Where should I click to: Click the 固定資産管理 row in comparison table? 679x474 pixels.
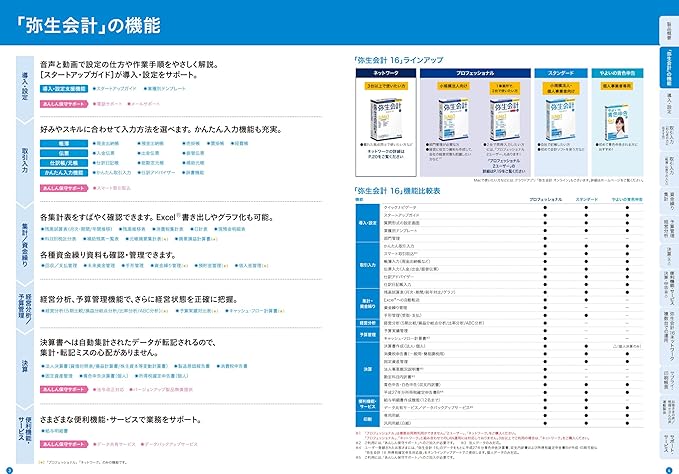click(513, 361)
